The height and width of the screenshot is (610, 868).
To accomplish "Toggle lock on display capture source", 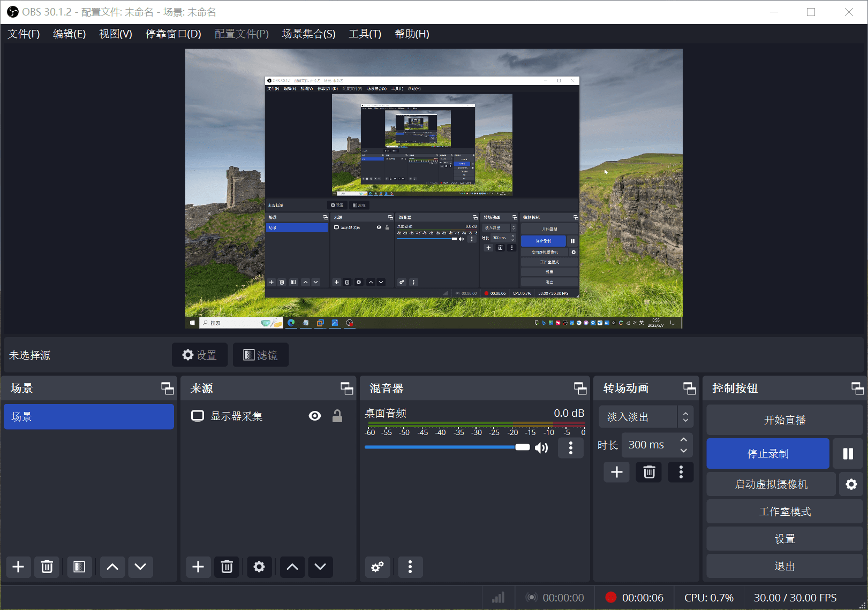I will (337, 416).
